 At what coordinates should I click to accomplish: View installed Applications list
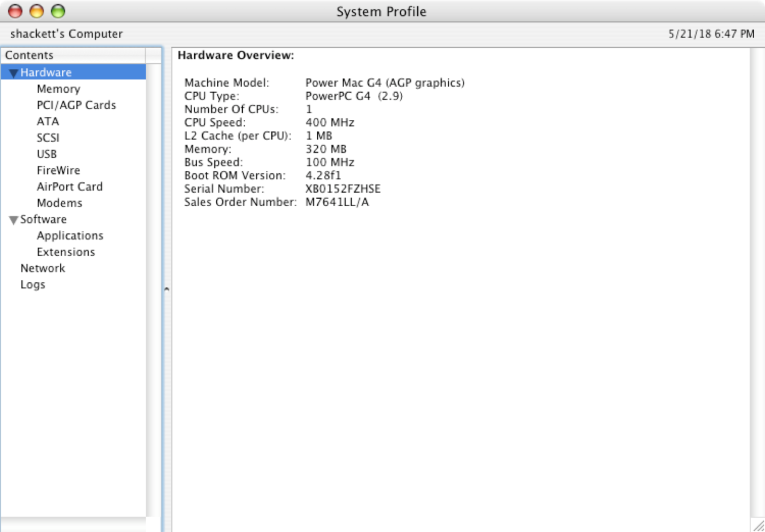[x=70, y=235]
